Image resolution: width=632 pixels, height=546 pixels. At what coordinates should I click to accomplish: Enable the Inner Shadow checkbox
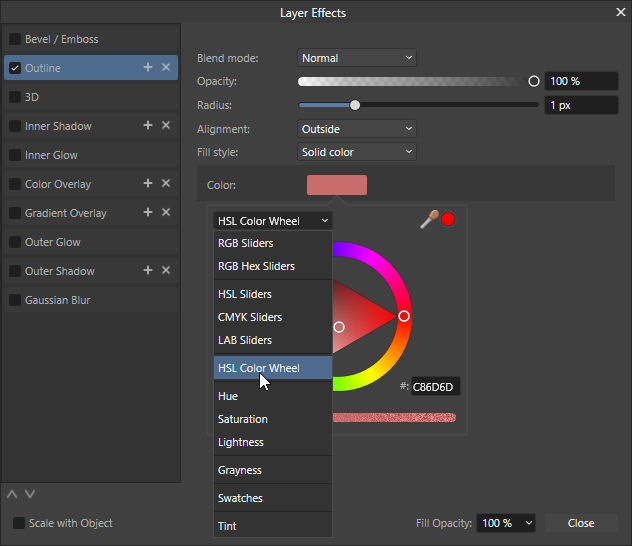pos(15,126)
